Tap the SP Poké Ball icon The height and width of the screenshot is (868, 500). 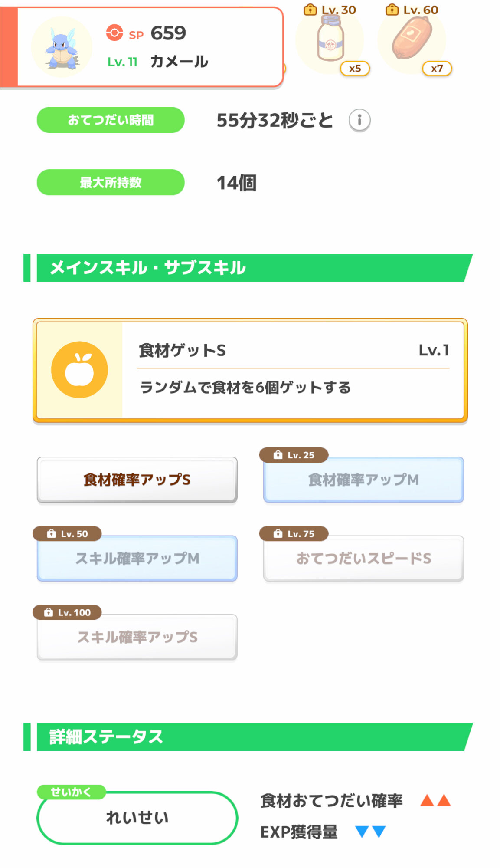114,33
